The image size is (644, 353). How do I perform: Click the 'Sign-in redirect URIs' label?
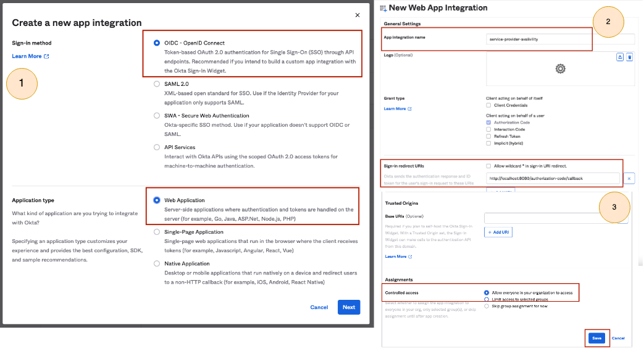[404, 166]
